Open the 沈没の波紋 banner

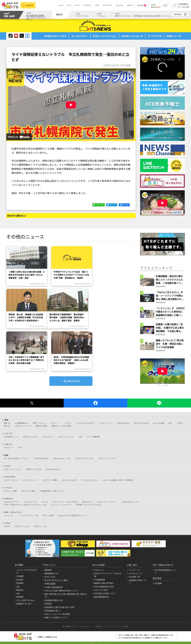(x=162, y=134)
